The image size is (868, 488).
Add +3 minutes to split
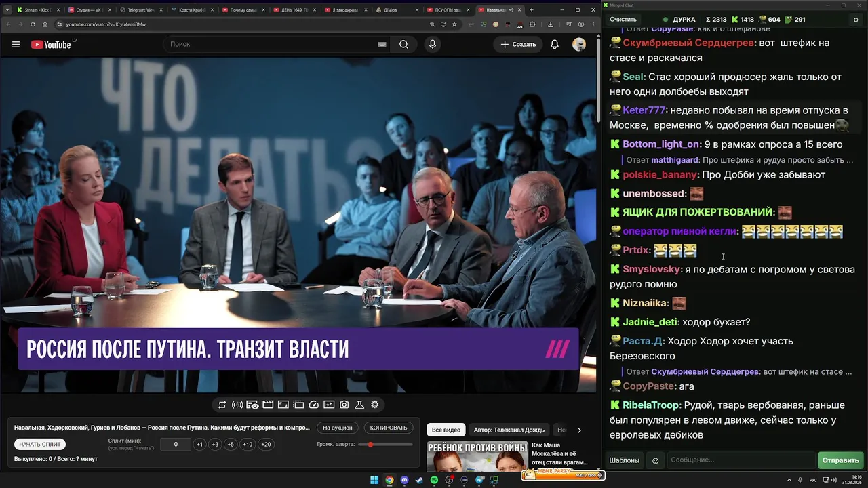[x=215, y=445]
